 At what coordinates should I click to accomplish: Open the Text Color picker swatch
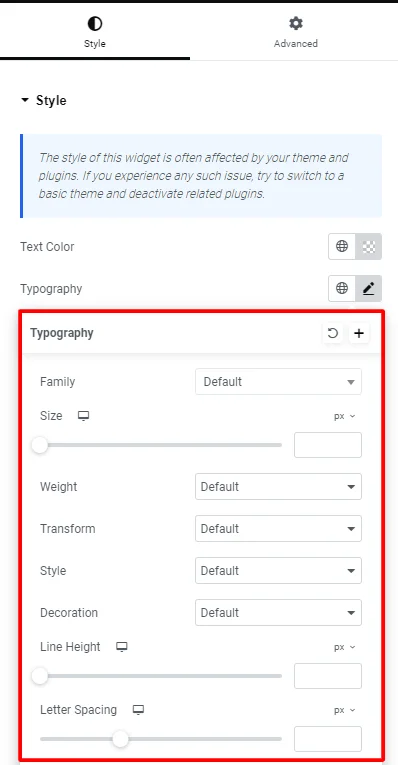[x=369, y=246]
